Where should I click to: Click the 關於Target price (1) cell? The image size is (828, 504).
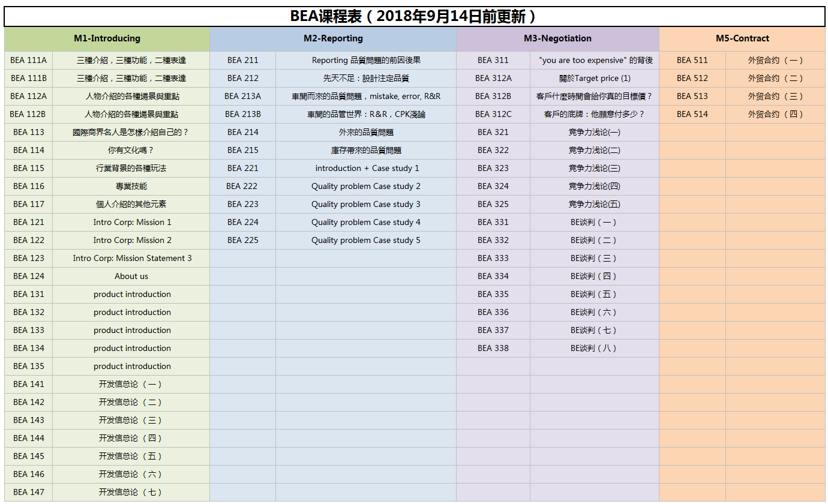coord(595,78)
